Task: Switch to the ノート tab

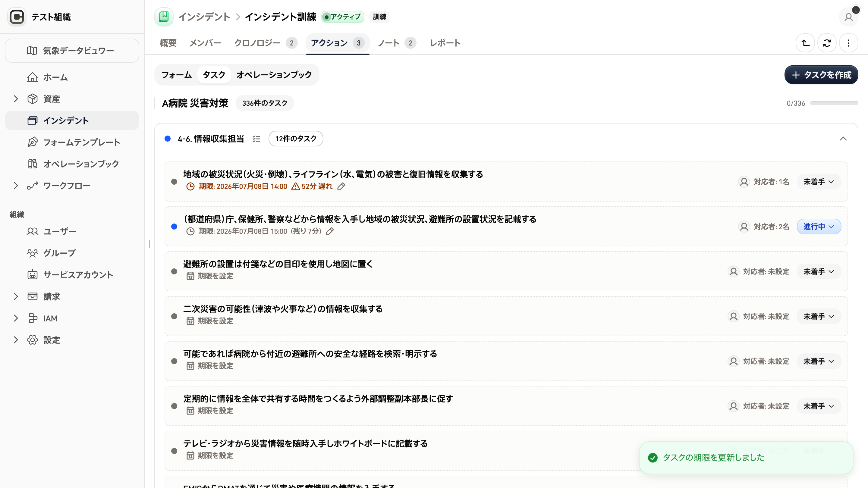Action: click(397, 43)
